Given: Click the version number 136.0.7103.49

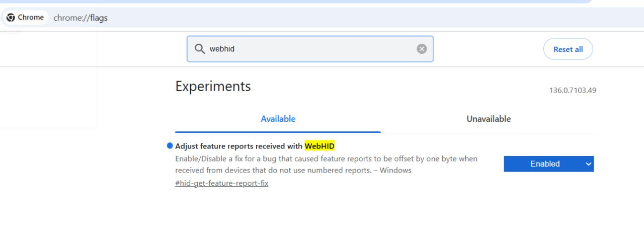Looking at the screenshot, I should click(573, 91).
